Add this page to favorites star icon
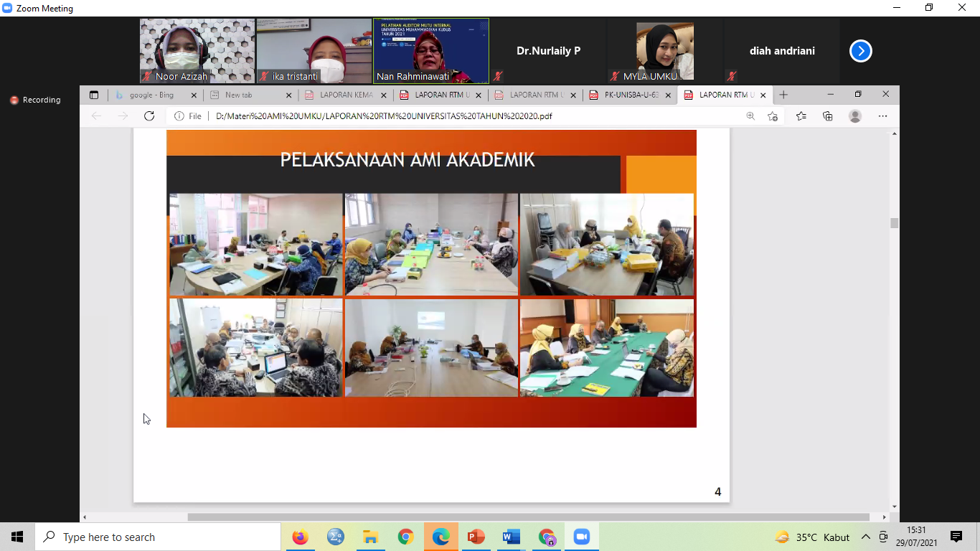Image resolution: width=980 pixels, height=551 pixels. pyautogui.click(x=773, y=116)
